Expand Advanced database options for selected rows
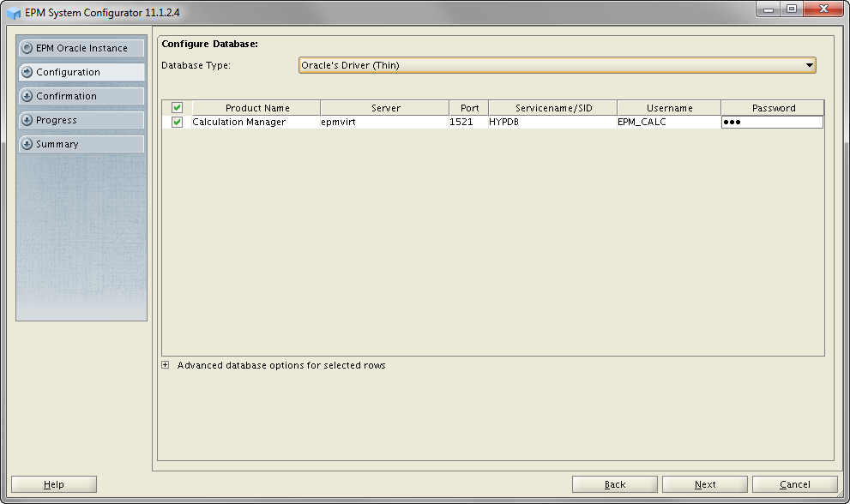The image size is (850, 504). [x=166, y=365]
